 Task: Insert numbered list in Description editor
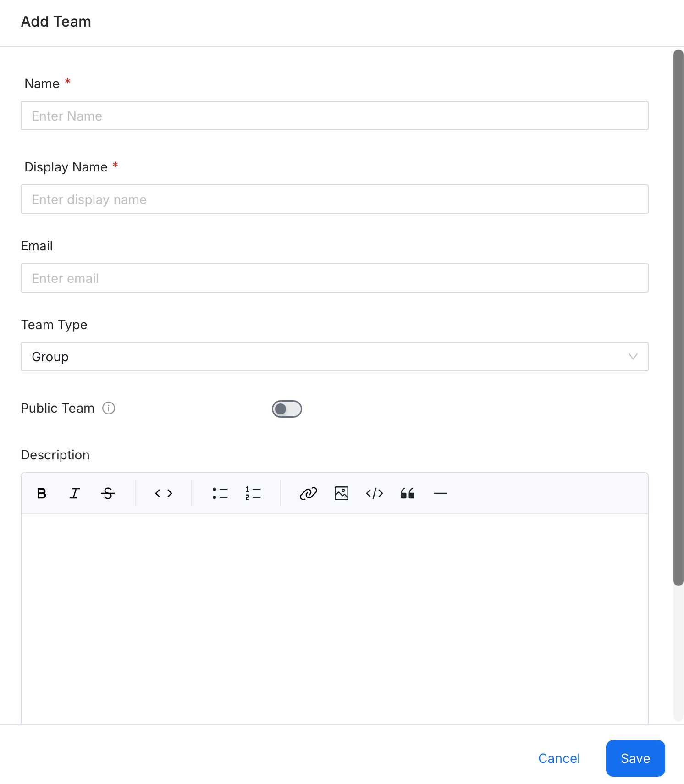[253, 493]
